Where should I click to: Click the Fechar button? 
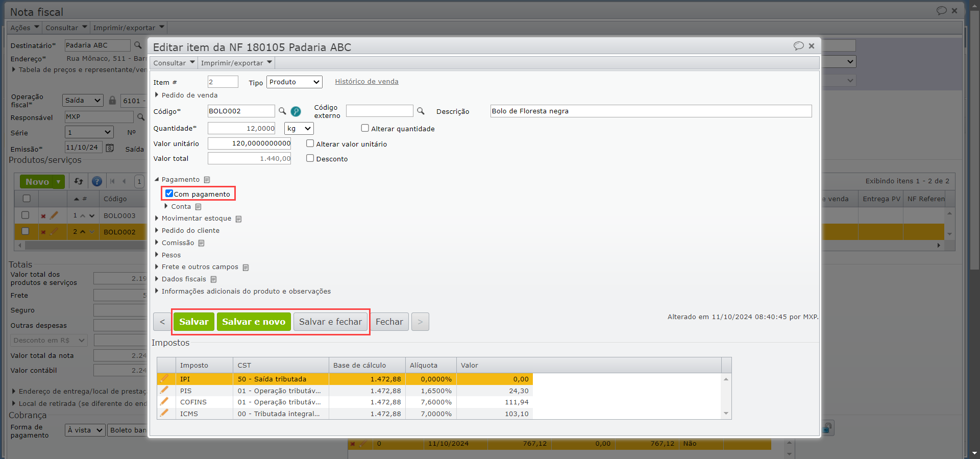(x=389, y=322)
